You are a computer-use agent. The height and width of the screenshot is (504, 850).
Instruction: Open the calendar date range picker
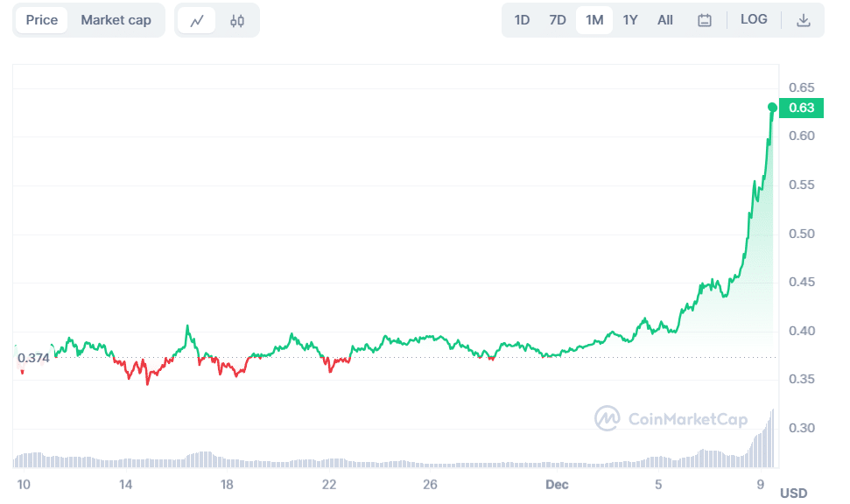coord(705,20)
